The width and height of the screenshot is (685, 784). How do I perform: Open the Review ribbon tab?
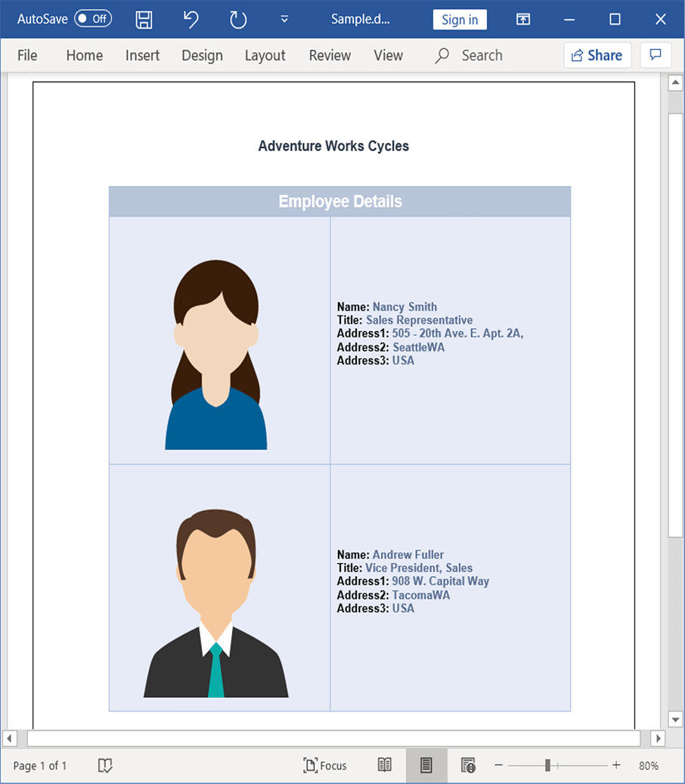(330, 54)
